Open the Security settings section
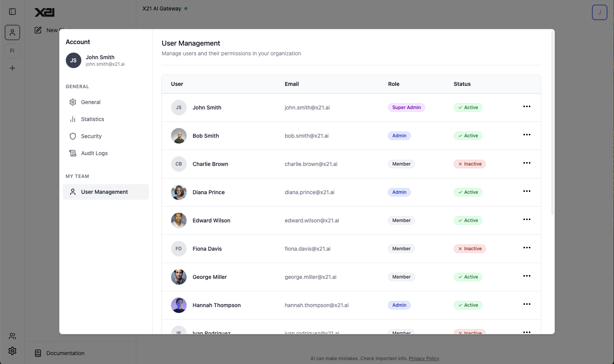 [x=91, y=136]
